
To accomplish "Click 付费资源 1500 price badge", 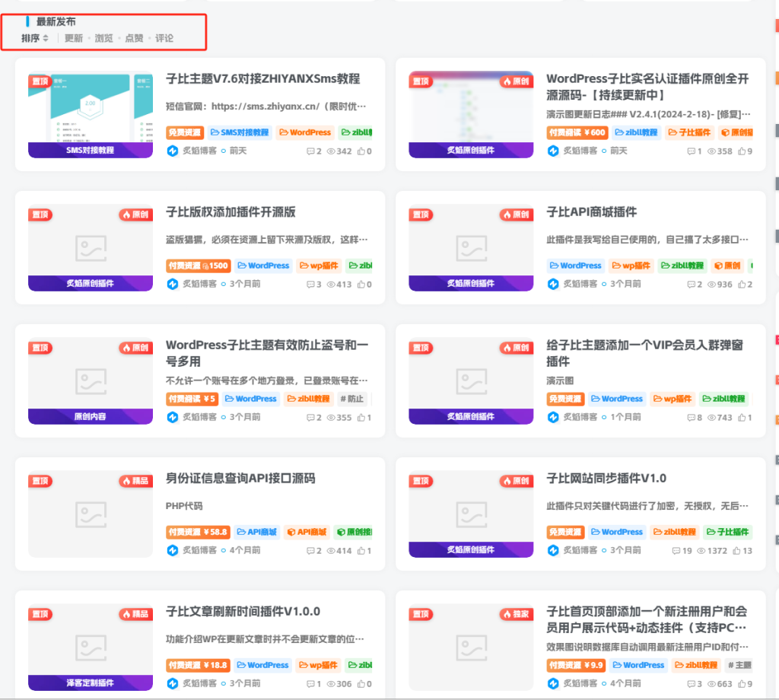I will 198,266.
